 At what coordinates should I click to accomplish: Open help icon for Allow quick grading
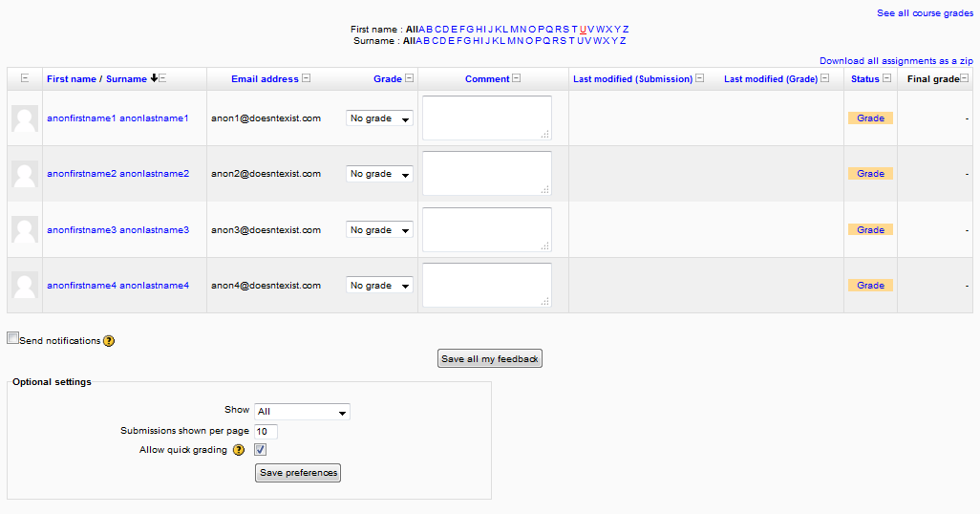239,450
